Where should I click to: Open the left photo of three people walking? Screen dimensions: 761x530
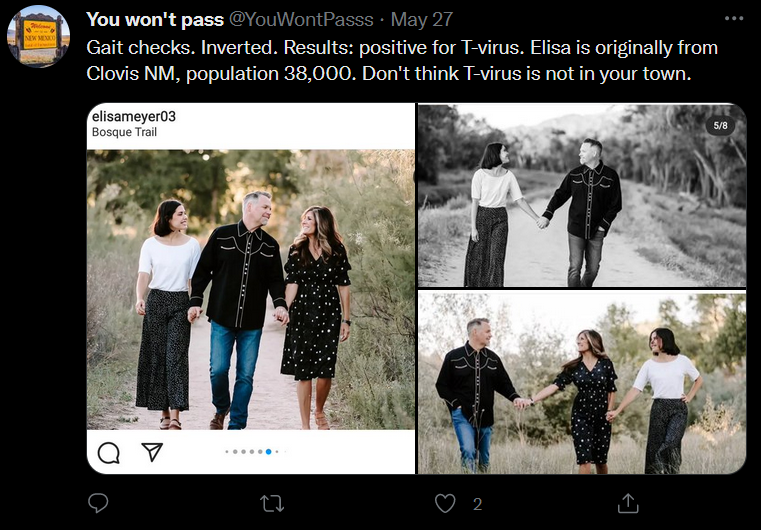pos(250,289)
